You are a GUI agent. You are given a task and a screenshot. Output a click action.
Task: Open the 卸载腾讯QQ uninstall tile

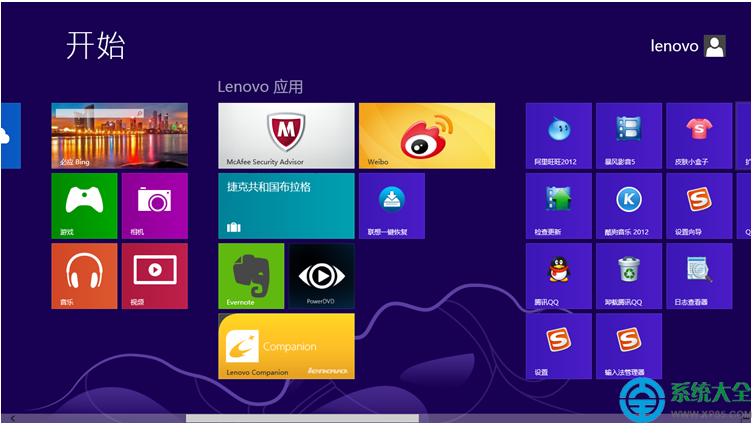point(629,276)
